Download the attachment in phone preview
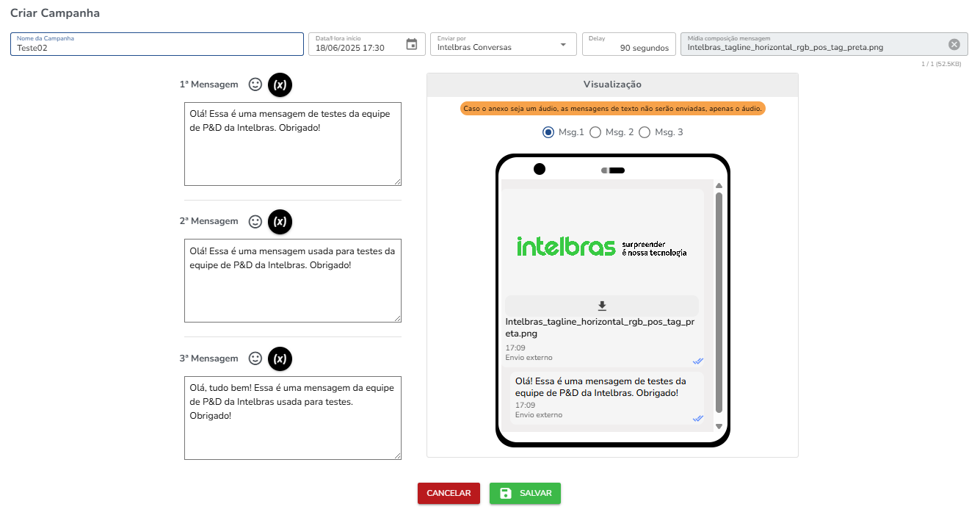The width and height of the screenshot is (980, 515). coord(602,306)
